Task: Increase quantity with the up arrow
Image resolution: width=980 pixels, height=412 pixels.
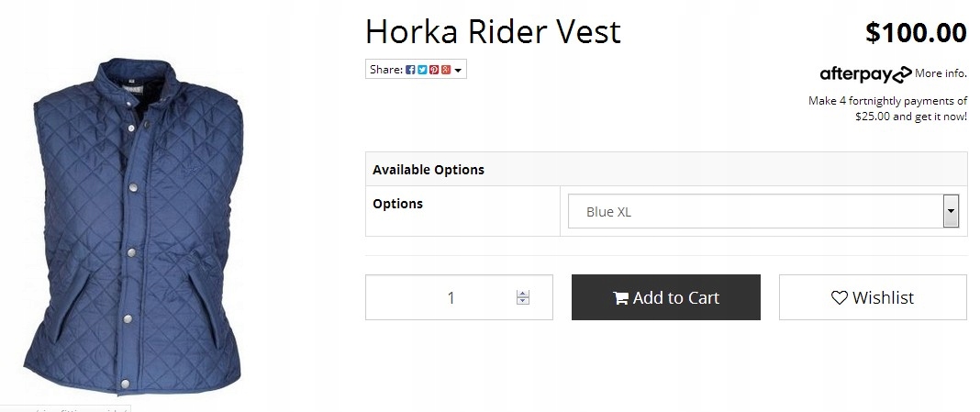Action: (523, 294)
